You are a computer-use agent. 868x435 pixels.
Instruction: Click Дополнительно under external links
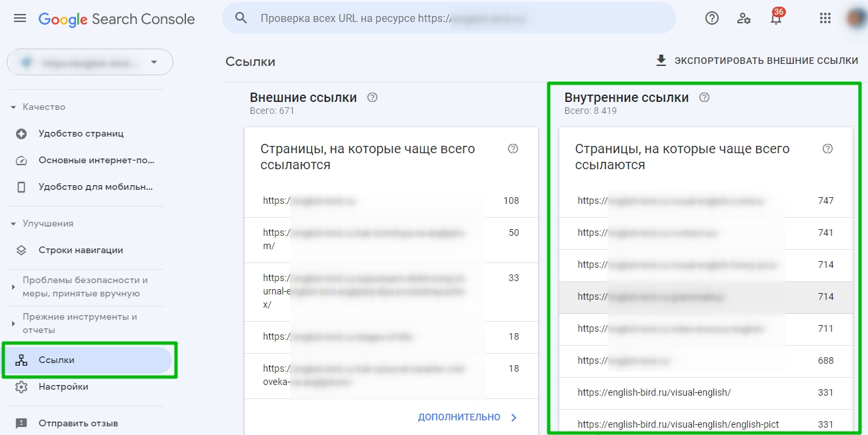(459, 417)
